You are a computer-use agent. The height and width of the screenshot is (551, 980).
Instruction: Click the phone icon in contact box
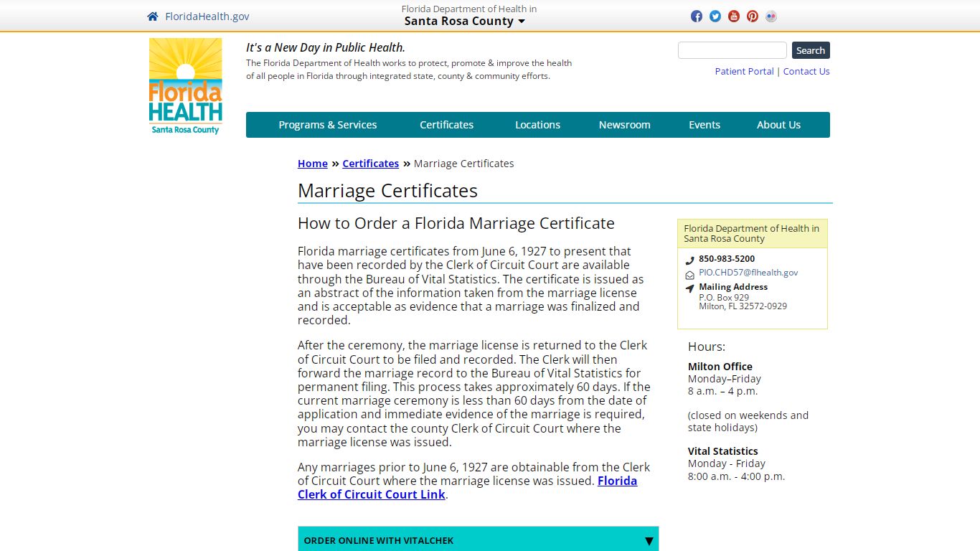689,260
